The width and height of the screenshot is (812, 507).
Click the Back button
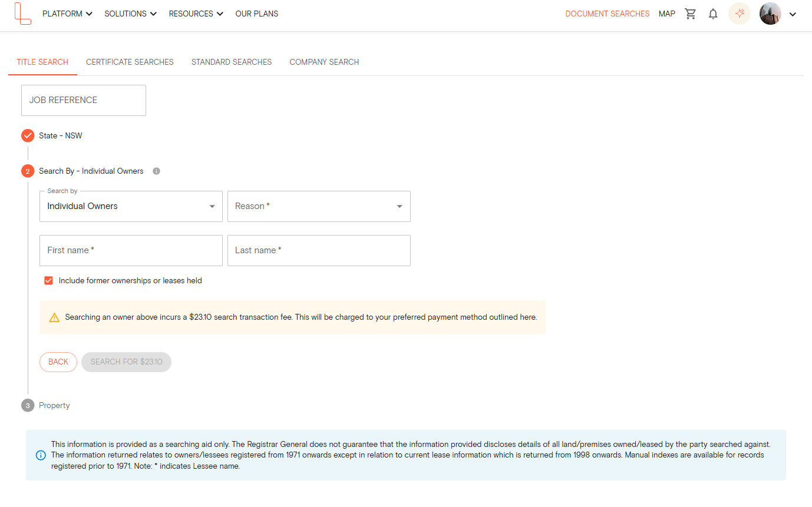58,362
